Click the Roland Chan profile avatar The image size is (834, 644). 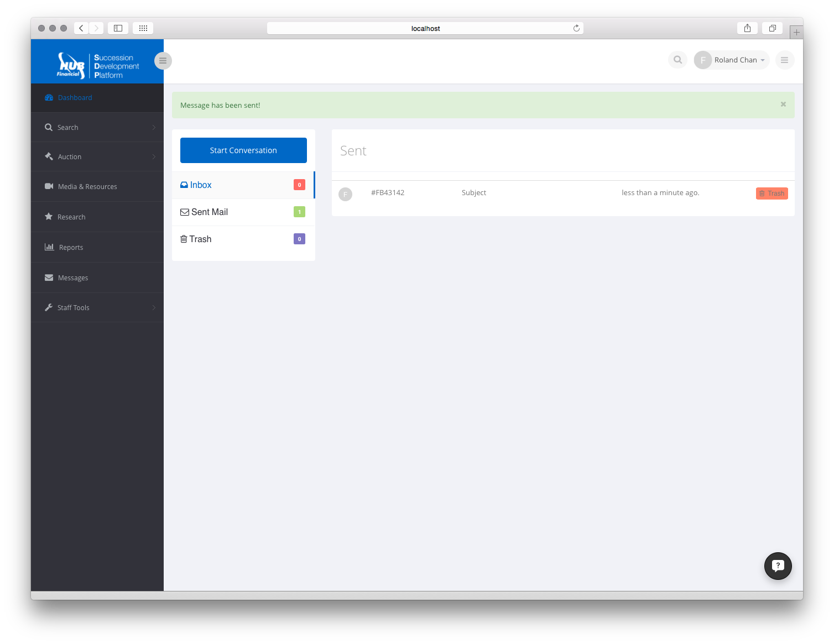(703, 60)
